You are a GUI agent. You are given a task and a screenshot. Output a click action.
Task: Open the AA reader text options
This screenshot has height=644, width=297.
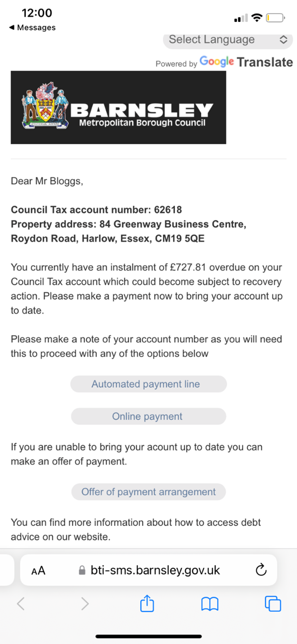(38, 571)
